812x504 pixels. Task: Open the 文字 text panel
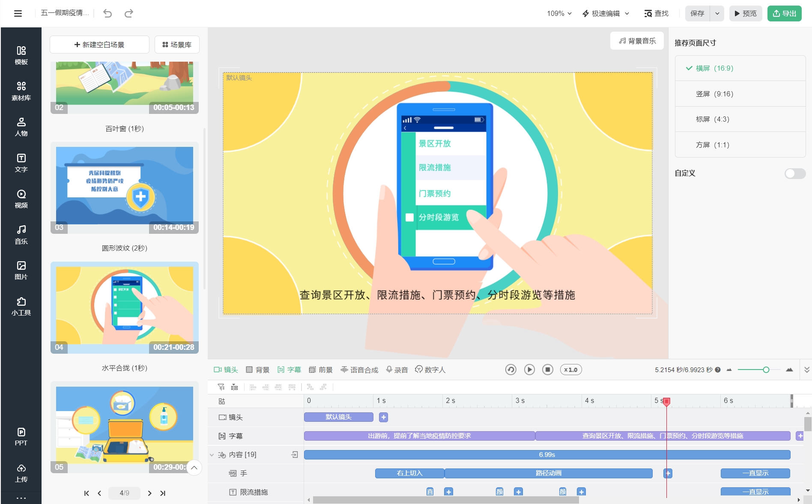(21, 163)
